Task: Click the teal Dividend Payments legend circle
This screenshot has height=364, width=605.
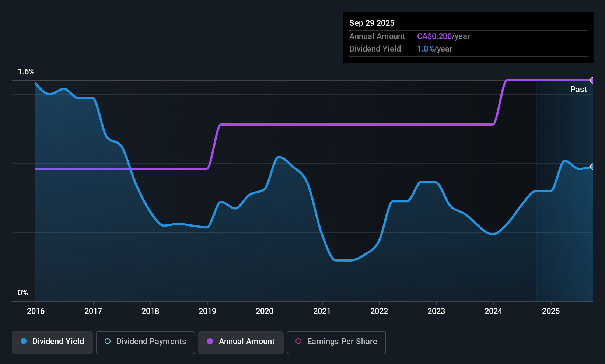Action: (x=108, y=341)
